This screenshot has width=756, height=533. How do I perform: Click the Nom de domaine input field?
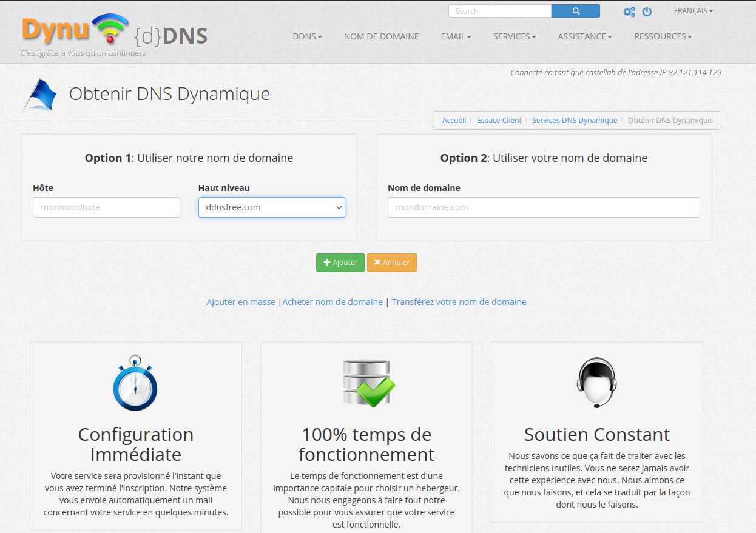tap(543, 207)
